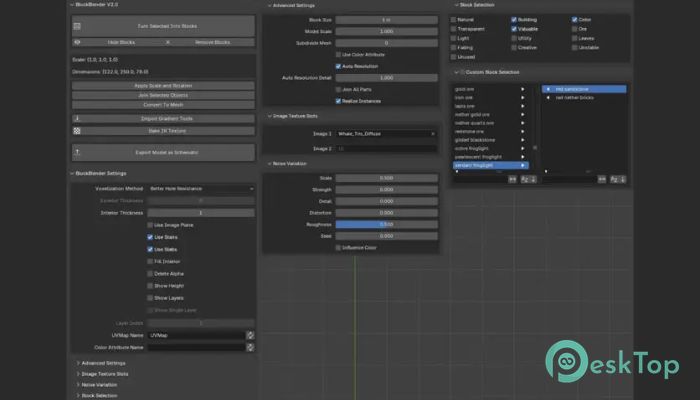Click the icon button right of UVMap Name
The width and height of the screenshot is (700, 400).
click(250, 335)
